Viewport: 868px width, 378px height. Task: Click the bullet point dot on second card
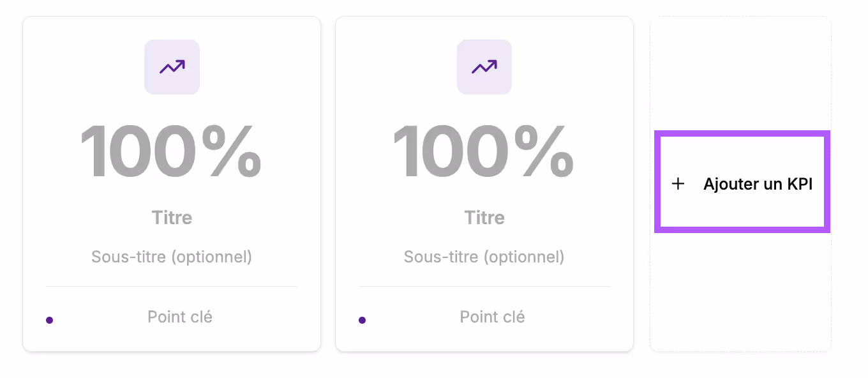coord(363,320)
